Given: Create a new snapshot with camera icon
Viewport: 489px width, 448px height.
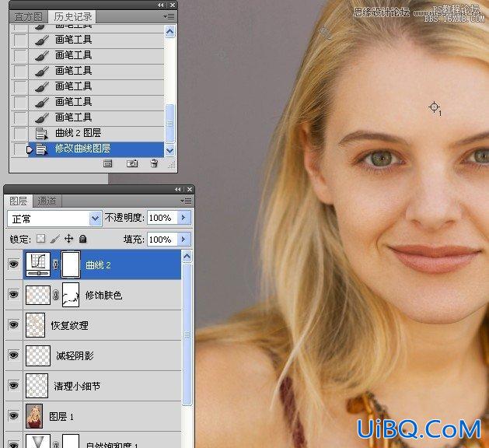Looking at the screenshot, I should [x=132, y=163].
